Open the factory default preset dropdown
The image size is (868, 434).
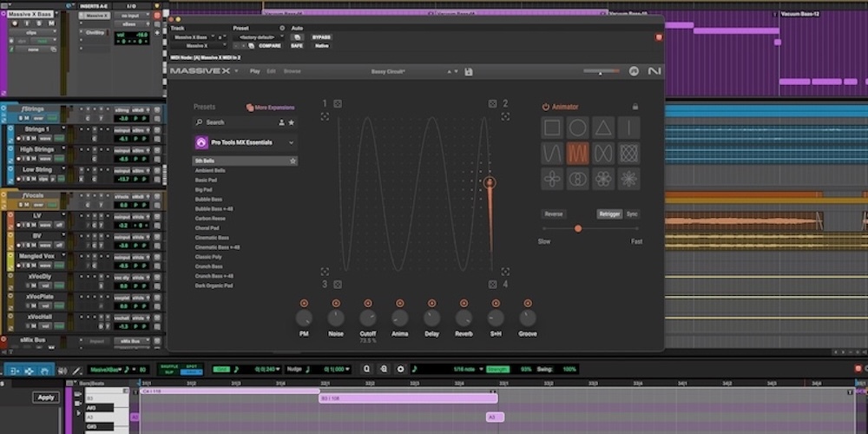(x=259, y=37)
